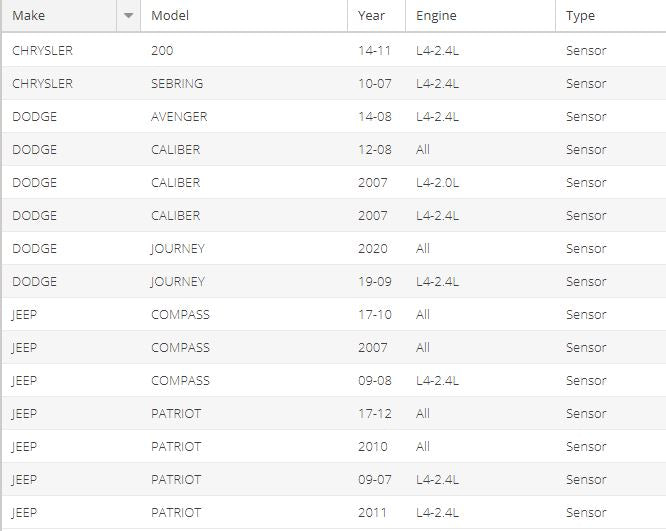Select the Jeep Compass 17-10 row
This screenshot has width=666, height=531.
pyautogui.click(x=334, y=315)
